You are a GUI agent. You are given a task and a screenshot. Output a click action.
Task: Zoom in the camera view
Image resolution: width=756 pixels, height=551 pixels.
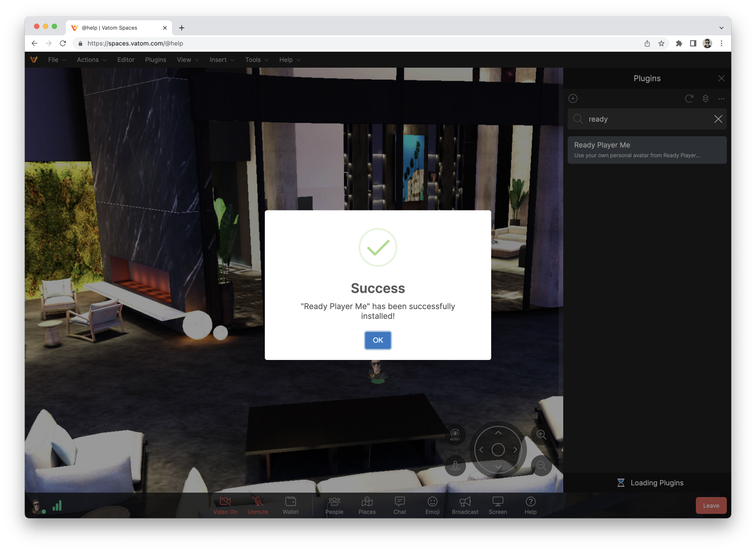point(541,434)
